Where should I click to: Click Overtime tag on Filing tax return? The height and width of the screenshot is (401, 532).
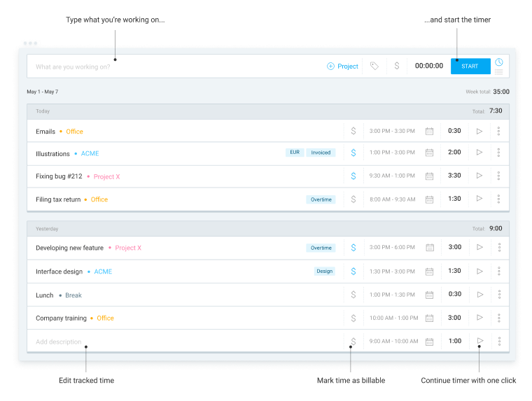321,199
